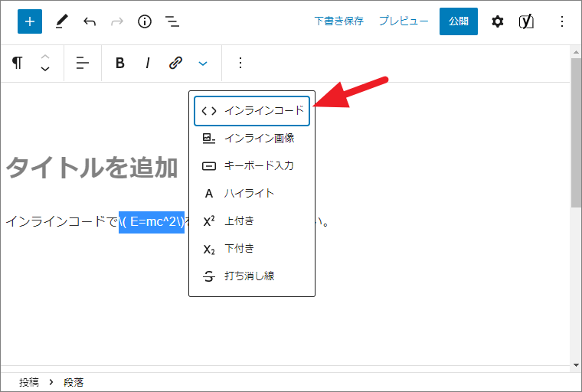Open block options three-dot menu
This screenshot has width=582, height=392.
(x=240, y=64)
